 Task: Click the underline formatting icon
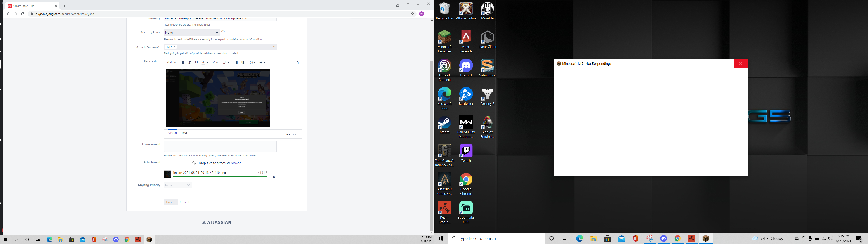(196, 63)
